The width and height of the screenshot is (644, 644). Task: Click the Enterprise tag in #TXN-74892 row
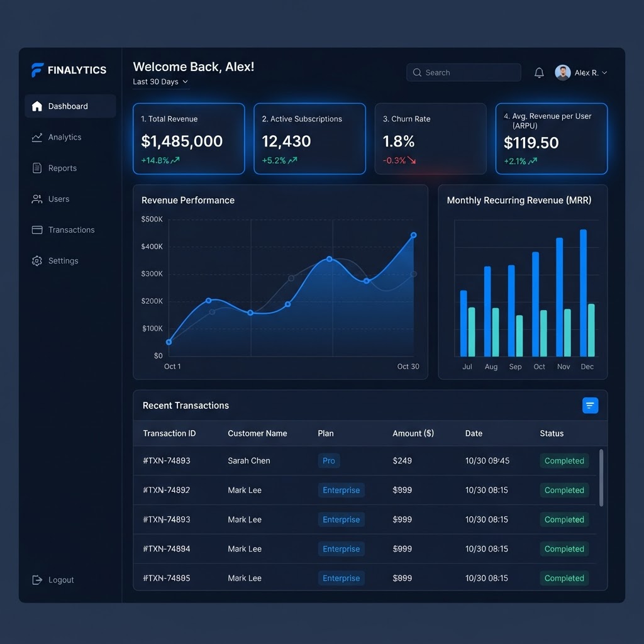pos(341,490)
